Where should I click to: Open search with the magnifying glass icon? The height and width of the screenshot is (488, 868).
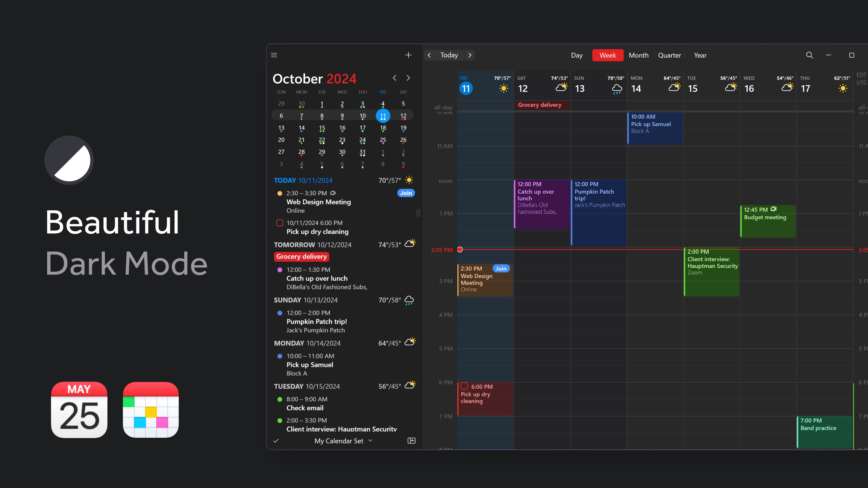click(809, 55)
